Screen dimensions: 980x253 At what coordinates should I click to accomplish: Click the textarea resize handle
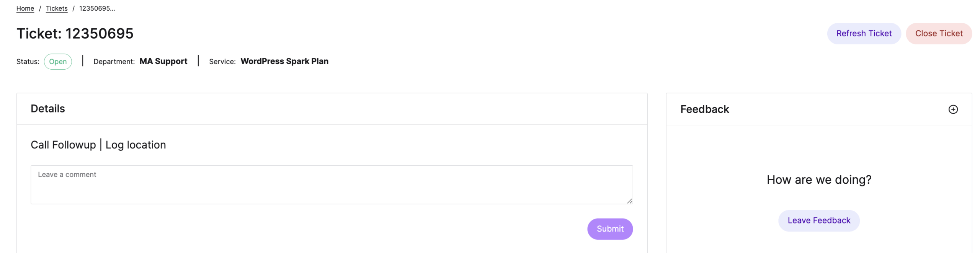coord(630,201)
